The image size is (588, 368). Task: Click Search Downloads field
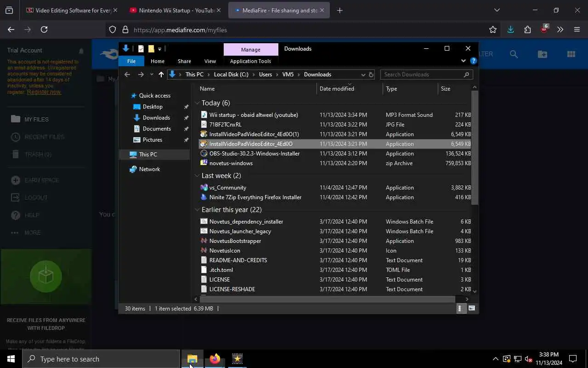(426, 75)
